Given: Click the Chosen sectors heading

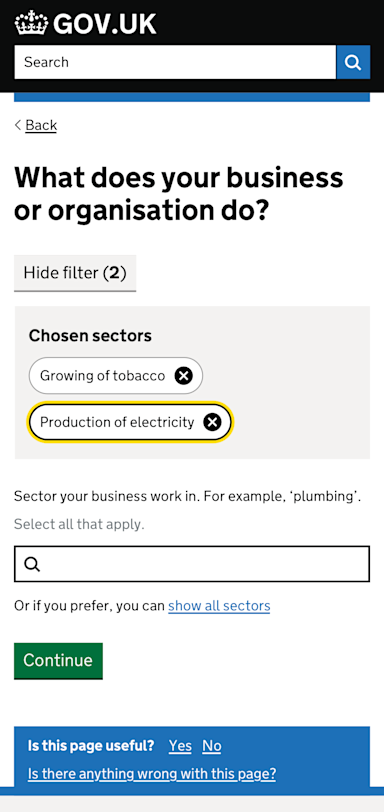Looking at the screenshot, I should pos(90,336).
